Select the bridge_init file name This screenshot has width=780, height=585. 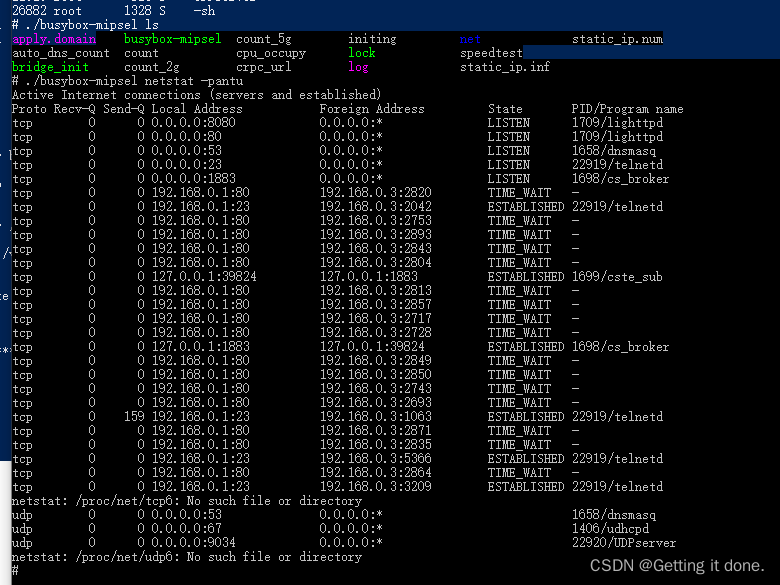pos(50,67)
